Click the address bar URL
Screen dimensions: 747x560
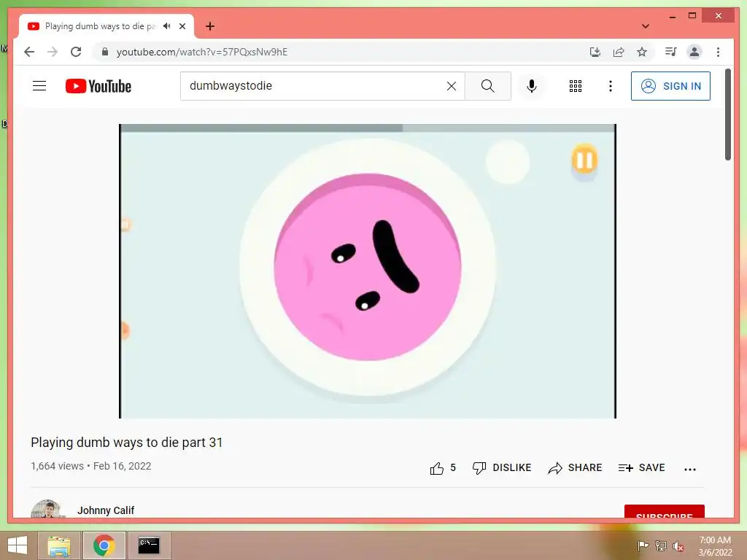[202, 52]
